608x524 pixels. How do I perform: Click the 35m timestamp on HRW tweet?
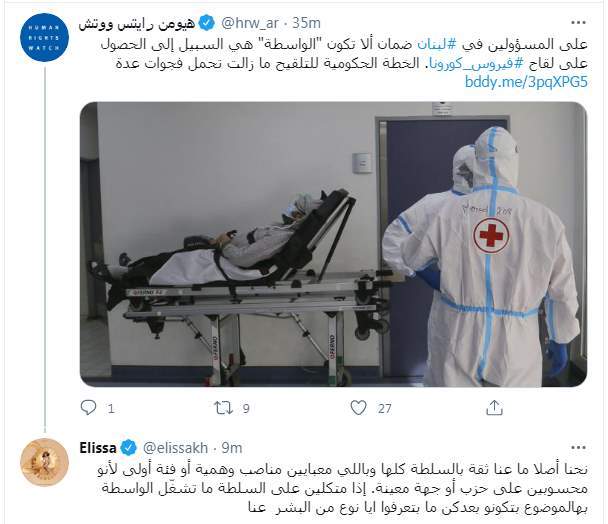[306, 23]
